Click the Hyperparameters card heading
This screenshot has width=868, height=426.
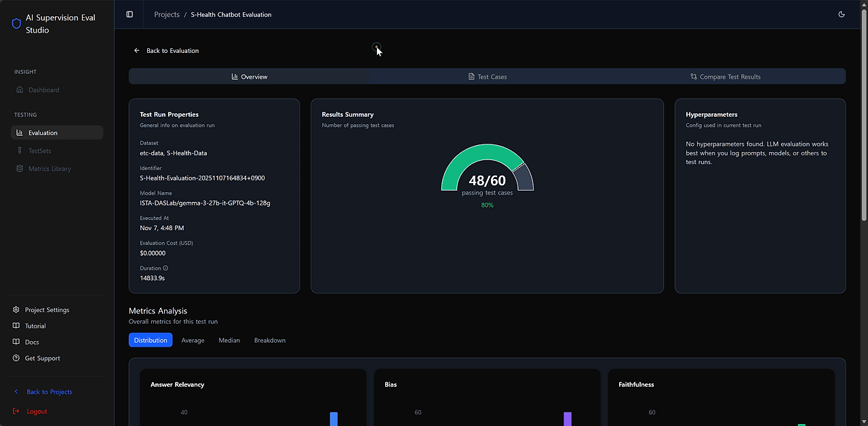point(711,115)
